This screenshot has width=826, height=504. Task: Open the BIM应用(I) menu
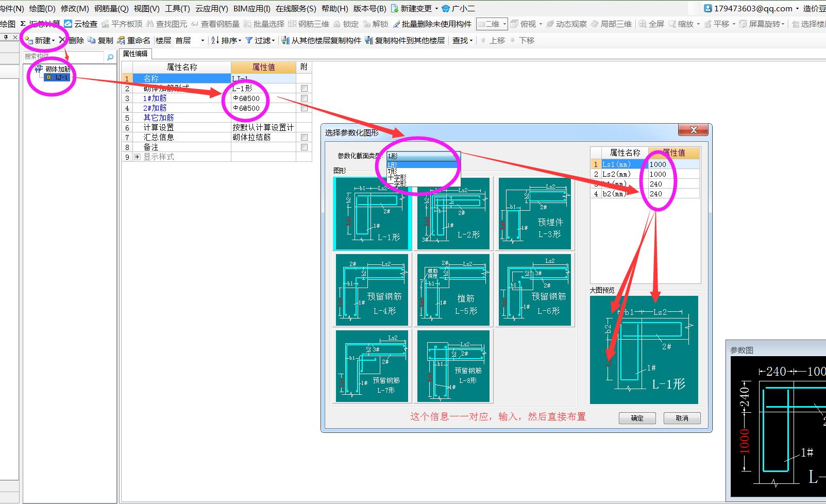pos(251,8)
